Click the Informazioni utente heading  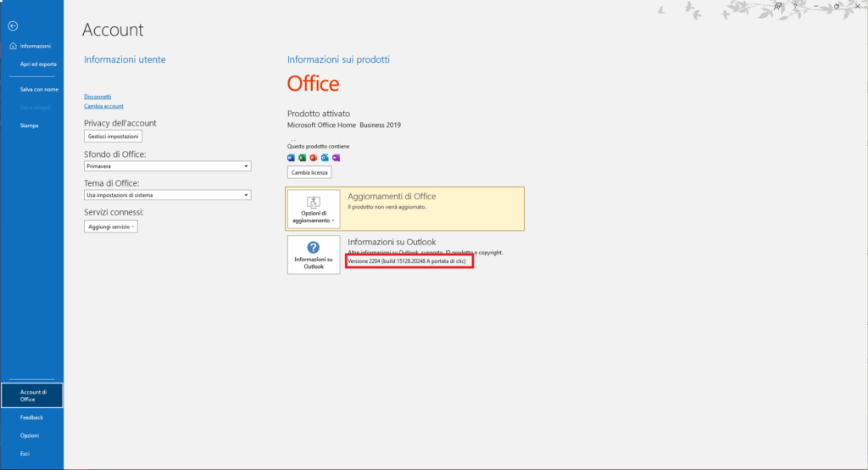pyautogui.click(x=125, y=59)
